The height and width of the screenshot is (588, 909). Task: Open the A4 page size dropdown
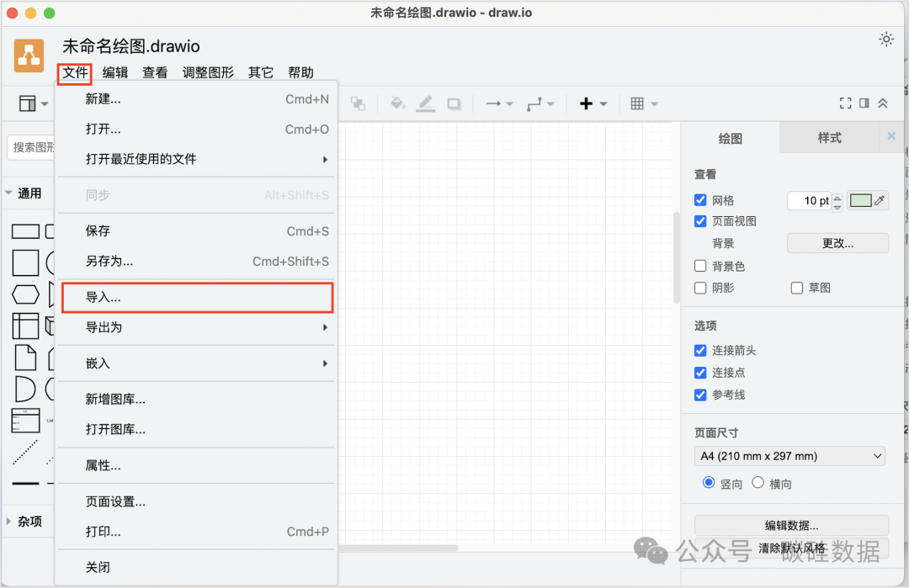click(x=790, y=456)
